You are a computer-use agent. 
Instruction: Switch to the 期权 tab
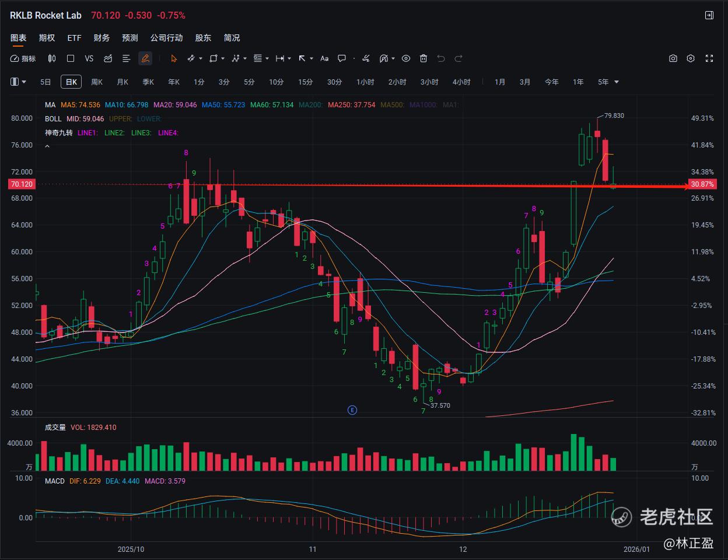pos(47,38)
